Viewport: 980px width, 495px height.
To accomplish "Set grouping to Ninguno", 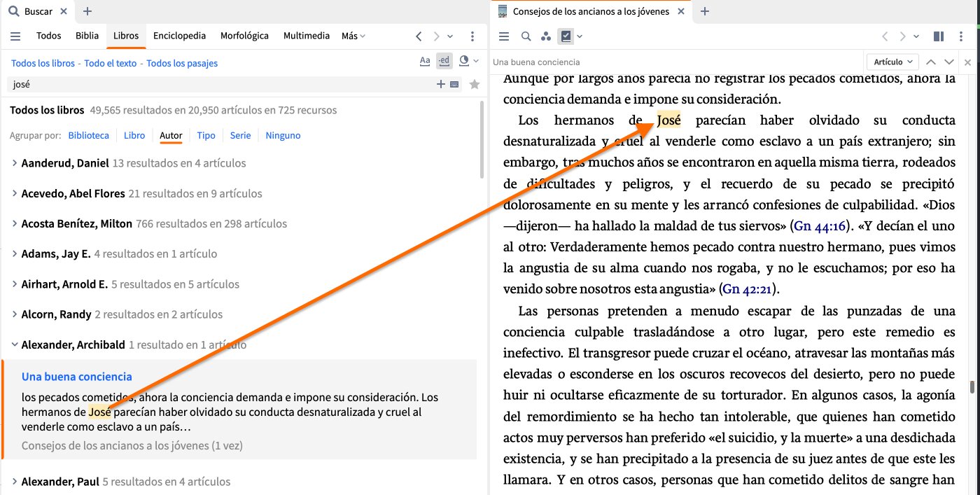I will coord(283,135).
